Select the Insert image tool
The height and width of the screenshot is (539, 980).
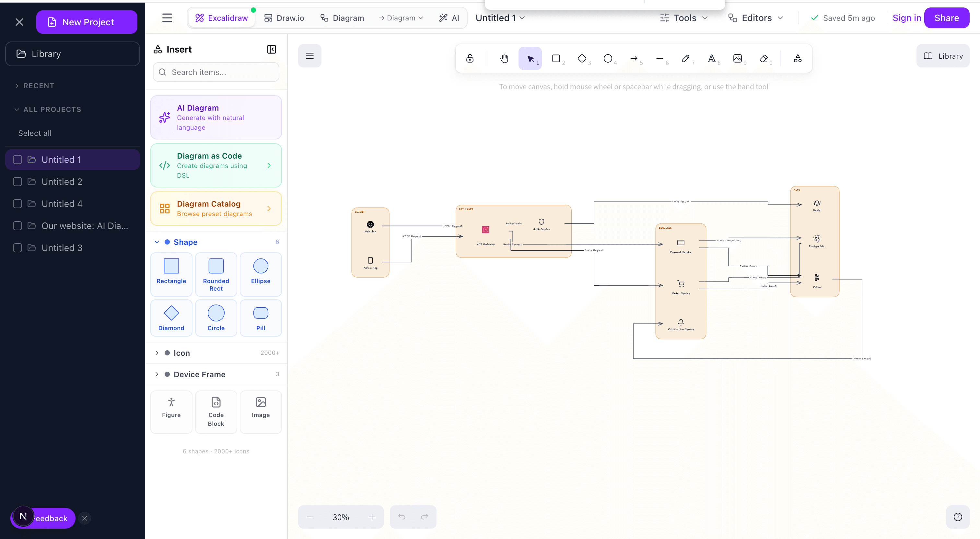point(737,58)
